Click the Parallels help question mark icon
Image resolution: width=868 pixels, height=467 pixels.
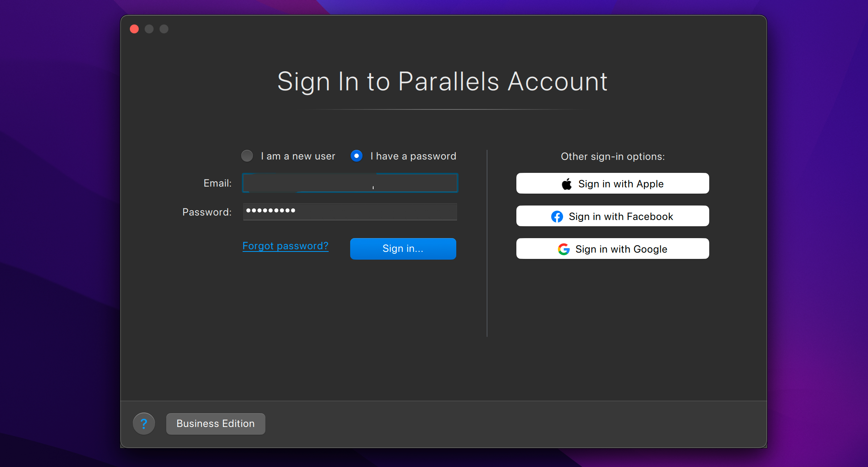[x=144, y=424]
